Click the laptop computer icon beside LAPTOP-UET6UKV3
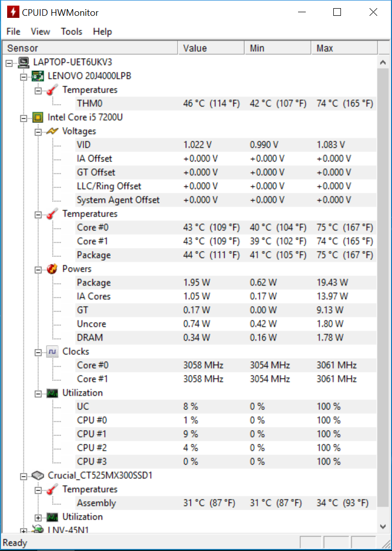 pyautogui.click(x=23, y=63)
